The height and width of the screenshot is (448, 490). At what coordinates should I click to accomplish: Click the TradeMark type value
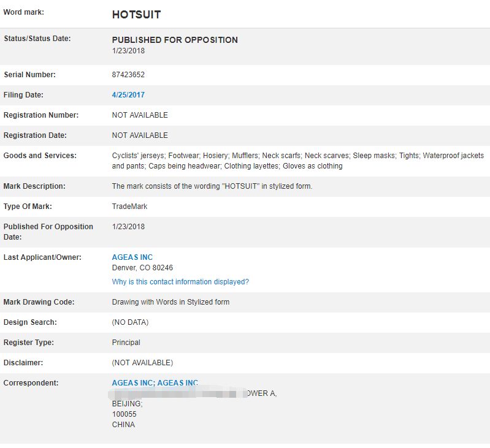pos(129,207)
